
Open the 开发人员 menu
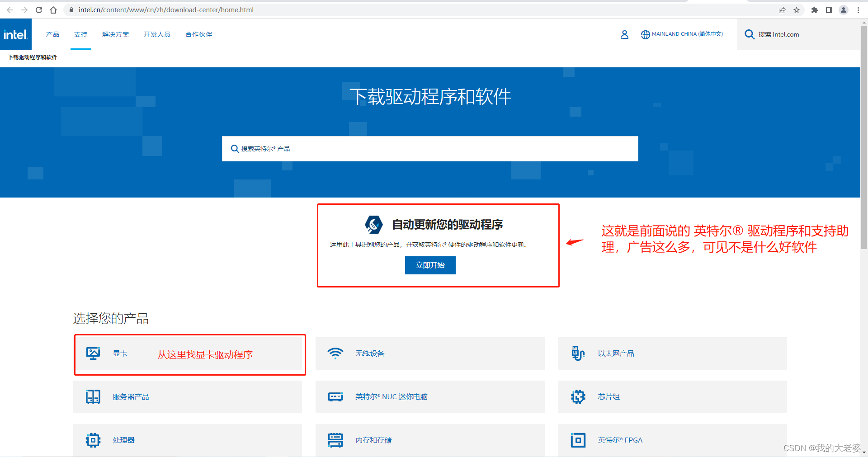pos(157,34)
